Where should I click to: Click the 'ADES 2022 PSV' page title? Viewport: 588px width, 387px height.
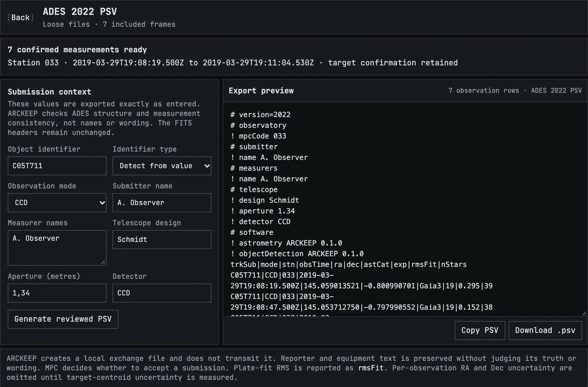click(80, 12)
